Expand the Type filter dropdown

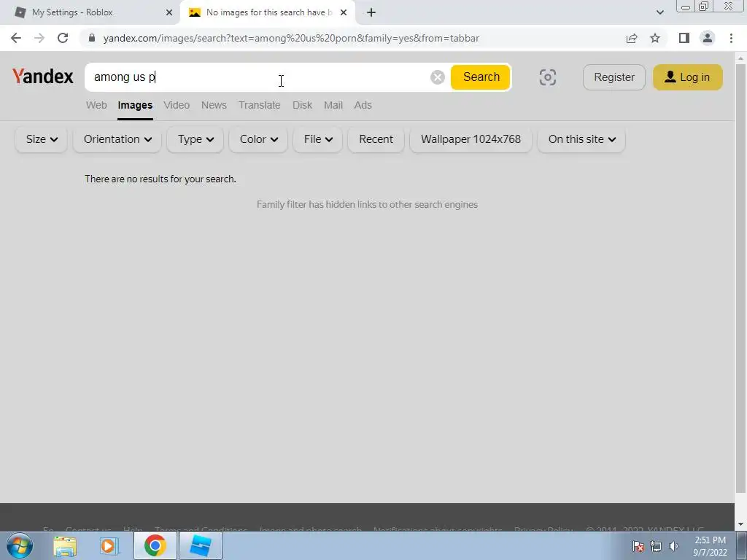tap(196, 139)
